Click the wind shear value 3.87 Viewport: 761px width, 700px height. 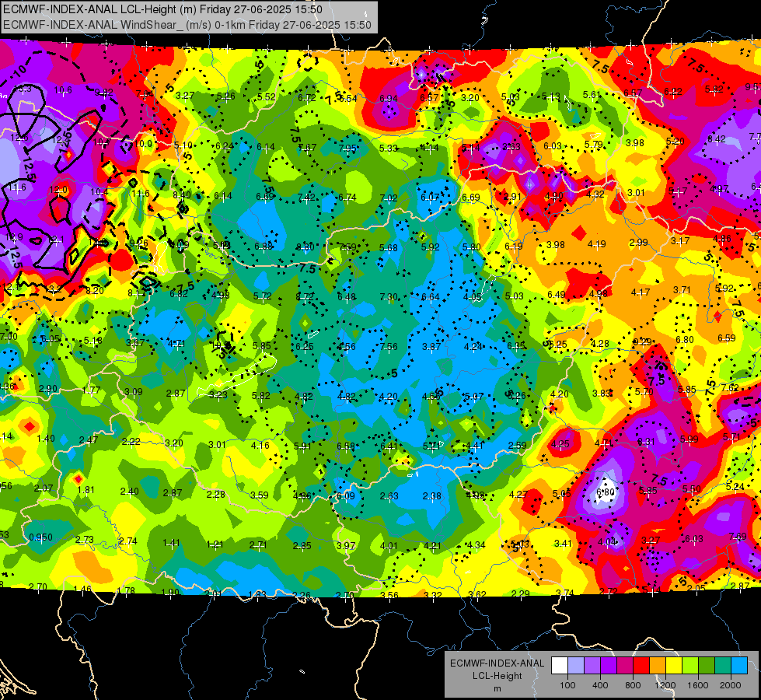[x=431, y=346]
